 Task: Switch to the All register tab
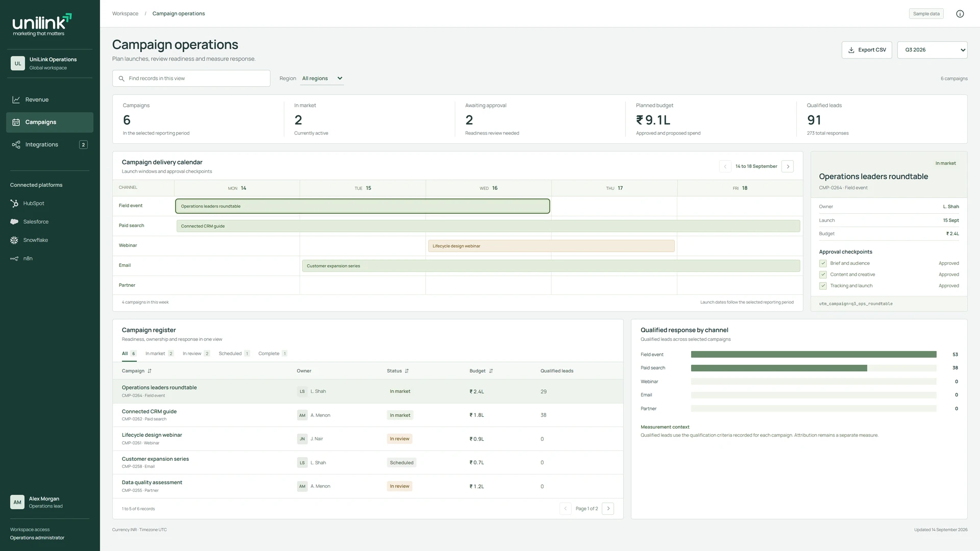[x=129, y=354]
